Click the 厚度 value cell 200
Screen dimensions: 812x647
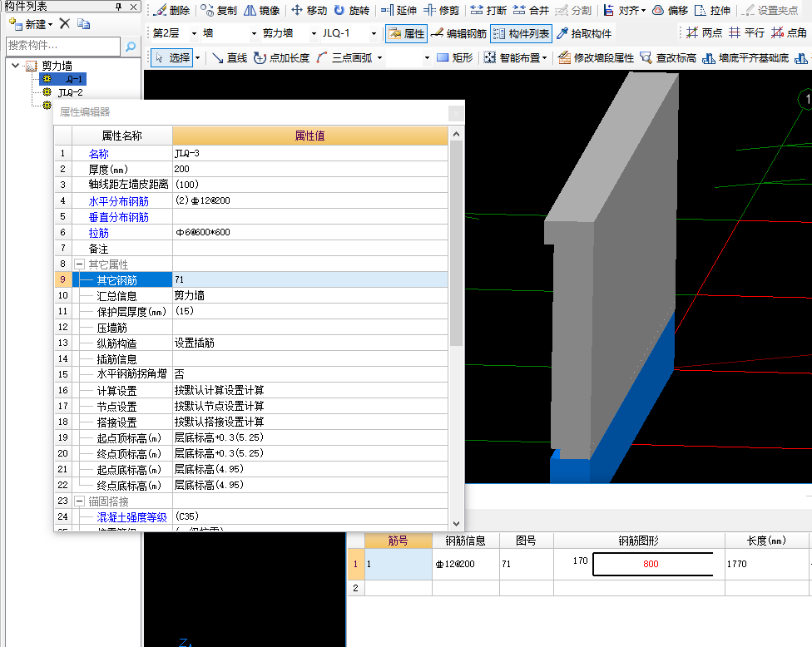pyautogui.click(x=310, y=170)
